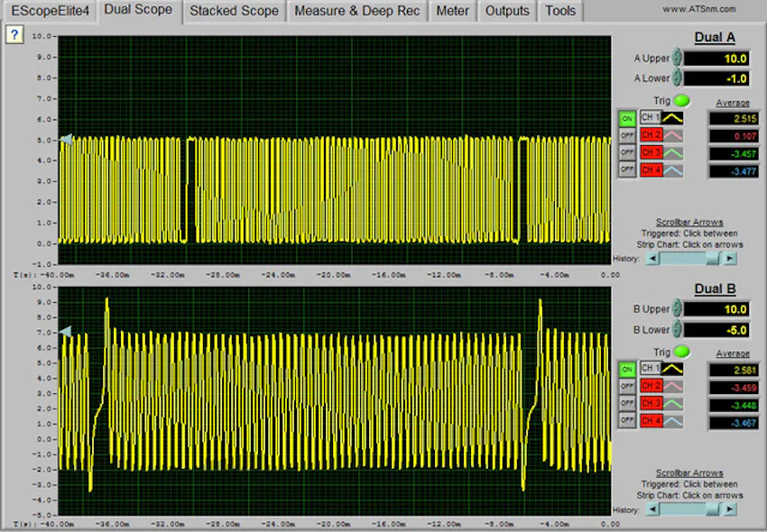The width and height of the screenshot is (767, 532).
Task: Click Dual B history scrollbar right arrow
Action: click(730, 509)
